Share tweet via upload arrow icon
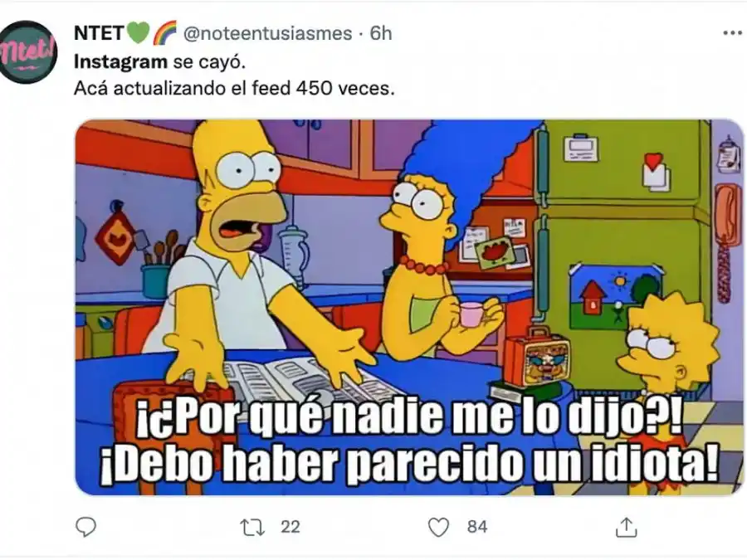This screenshot has height=560, width=747. tap(627, 527)
